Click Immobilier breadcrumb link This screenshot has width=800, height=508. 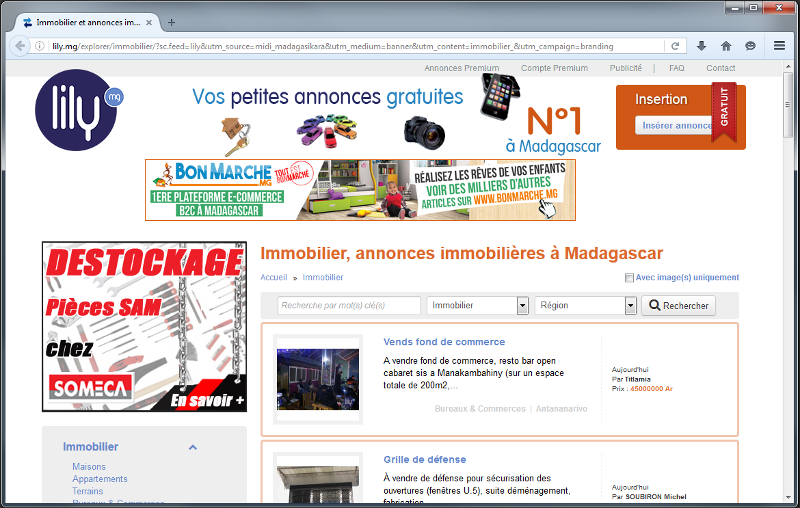pos(323,277)
